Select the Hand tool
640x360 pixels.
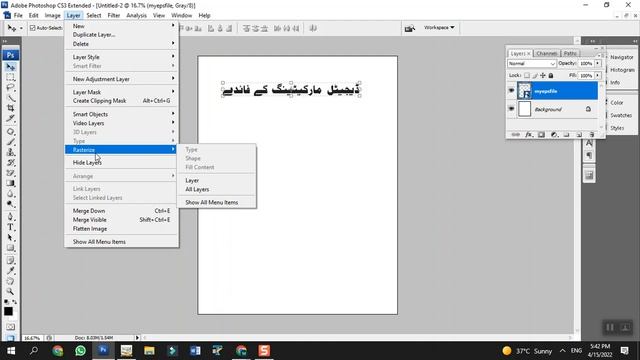pyautogui.click(x=11, y=281)
